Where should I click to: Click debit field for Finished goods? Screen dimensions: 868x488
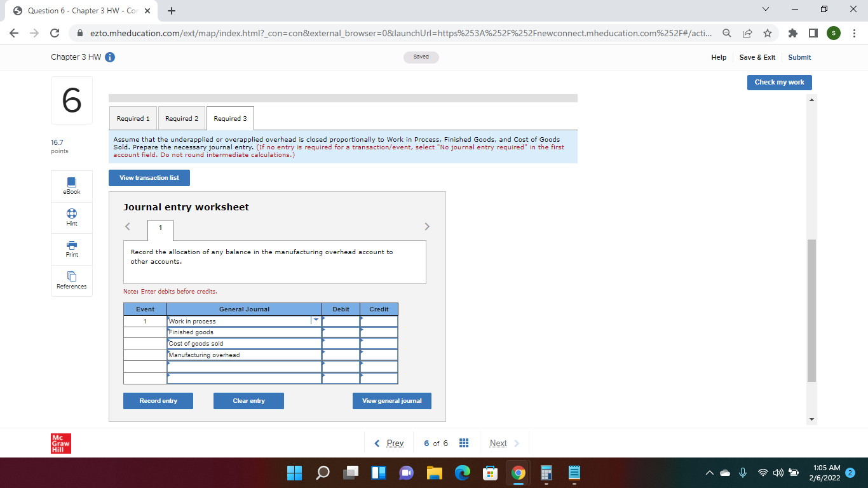(341, 332)
